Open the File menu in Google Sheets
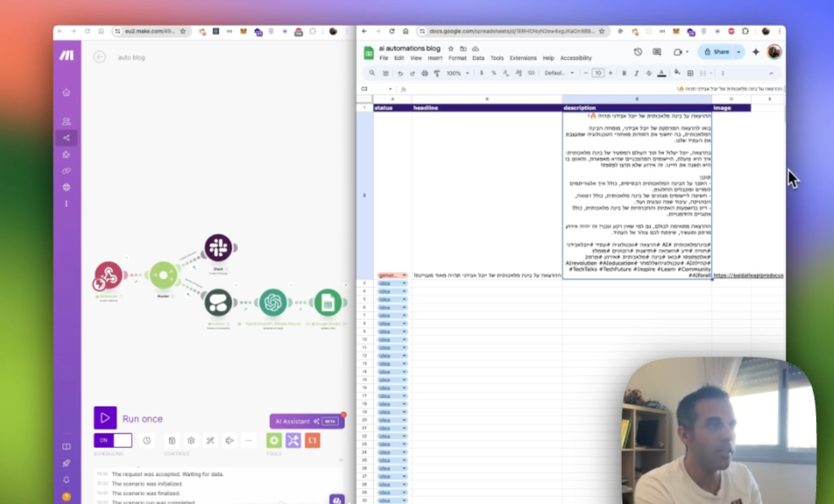The height and width of the screenshot is (504, 834). (383, 58)
